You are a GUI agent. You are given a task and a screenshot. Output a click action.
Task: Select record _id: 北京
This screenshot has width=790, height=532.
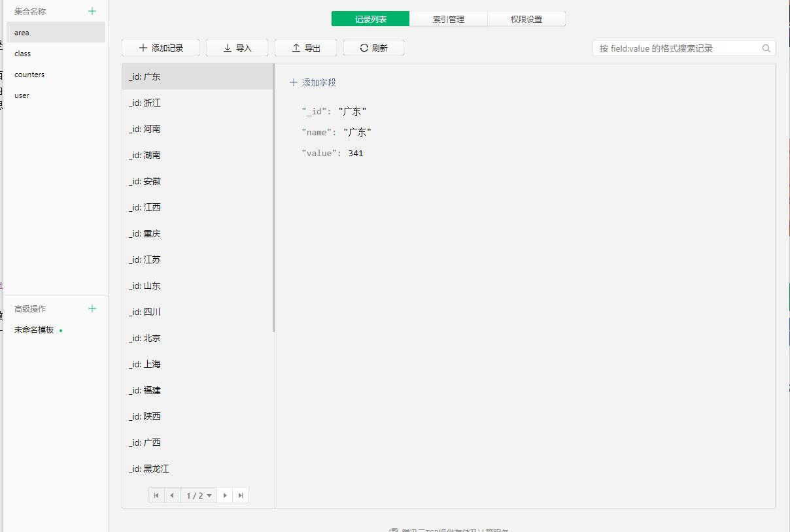click(197, 338)
